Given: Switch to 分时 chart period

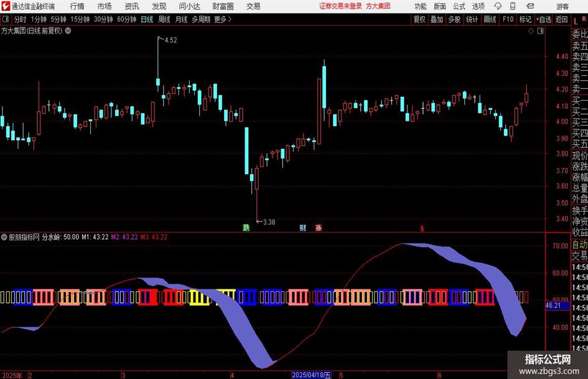Looking at the screenshot, I should (x=20, y=19).
